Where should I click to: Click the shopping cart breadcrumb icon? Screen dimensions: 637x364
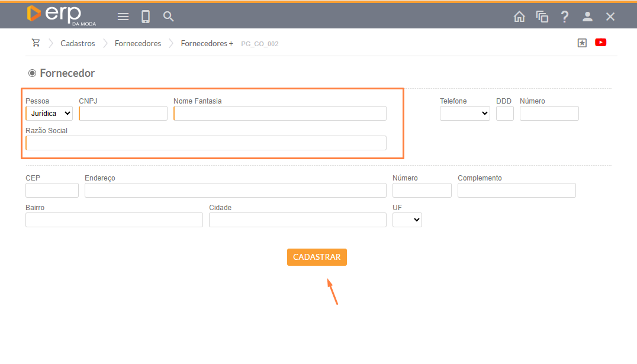click(36, 43)
